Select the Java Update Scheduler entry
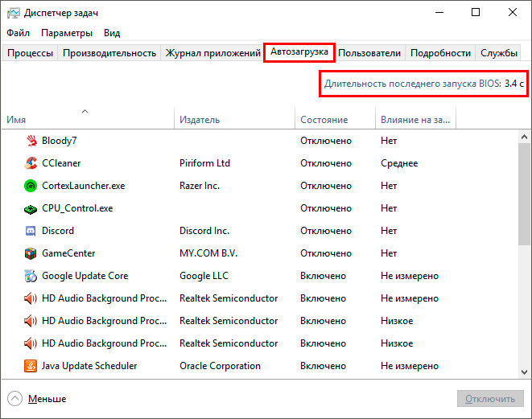Image resolution: width=532 pixels, height=419 pixels. [89, 366]
